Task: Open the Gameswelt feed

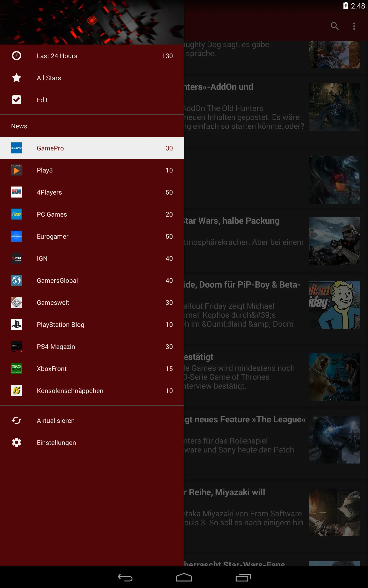Action: click(92, 302)
